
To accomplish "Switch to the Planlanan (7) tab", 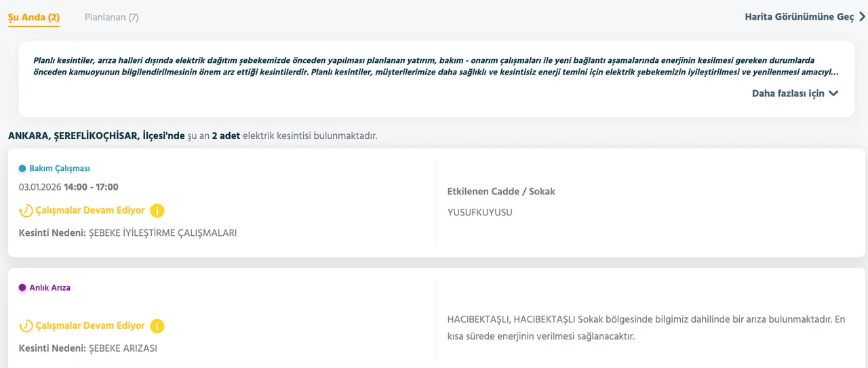I will tap(111, 18).
